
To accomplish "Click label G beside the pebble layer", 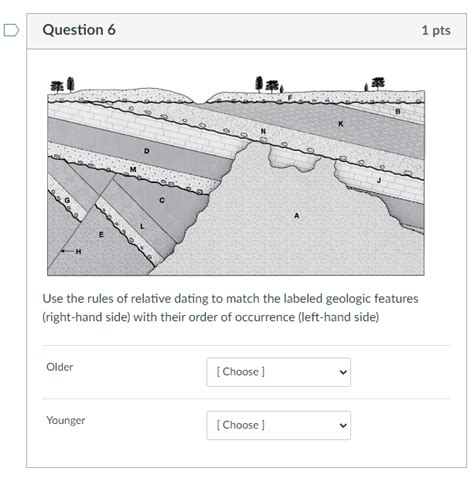I will click(x=67, y=200).
